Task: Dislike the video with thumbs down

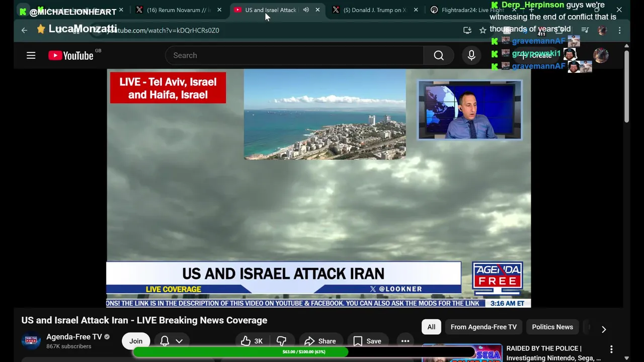Action: (281, 341)
